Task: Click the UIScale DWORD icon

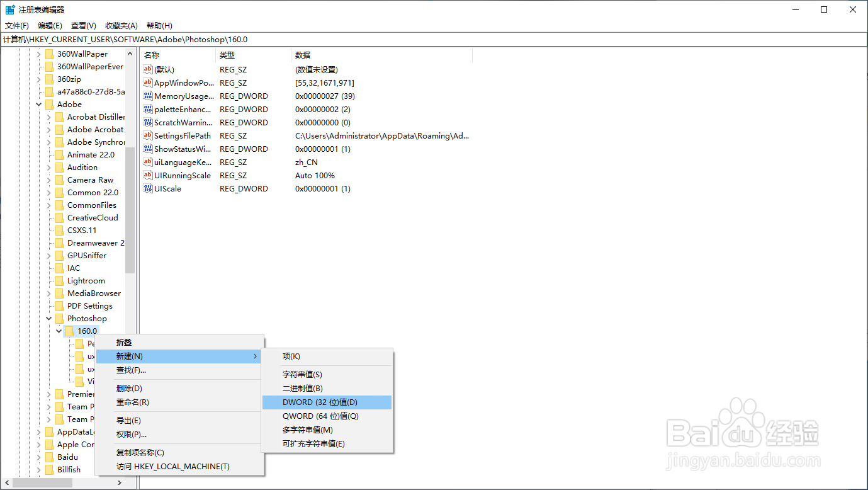Action: (148, 188)
